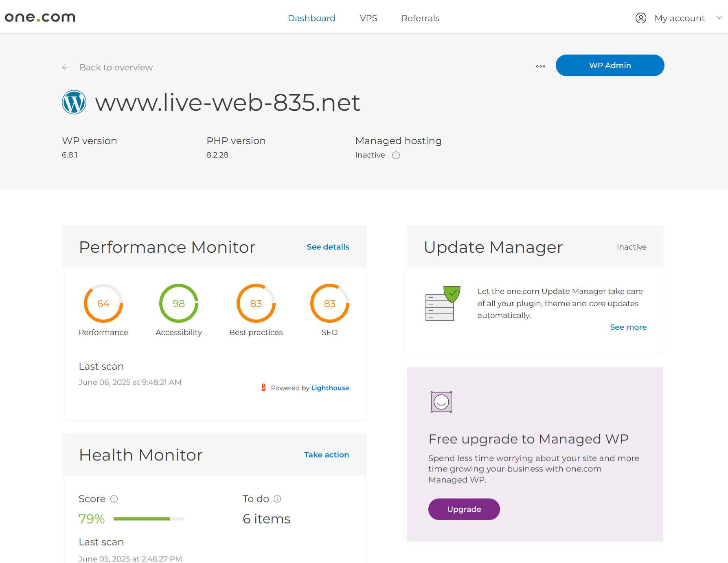This screenshot has width=728, height=563.
Task: Open WP Admin
Action: 610,65
